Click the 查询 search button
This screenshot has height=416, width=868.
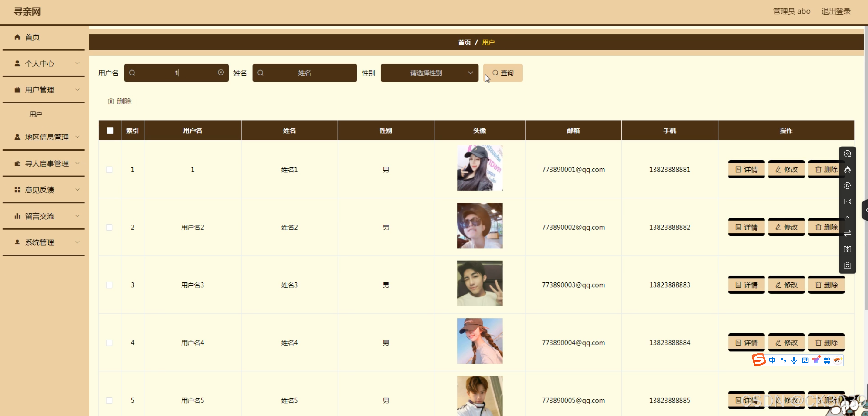pos(503,73)
